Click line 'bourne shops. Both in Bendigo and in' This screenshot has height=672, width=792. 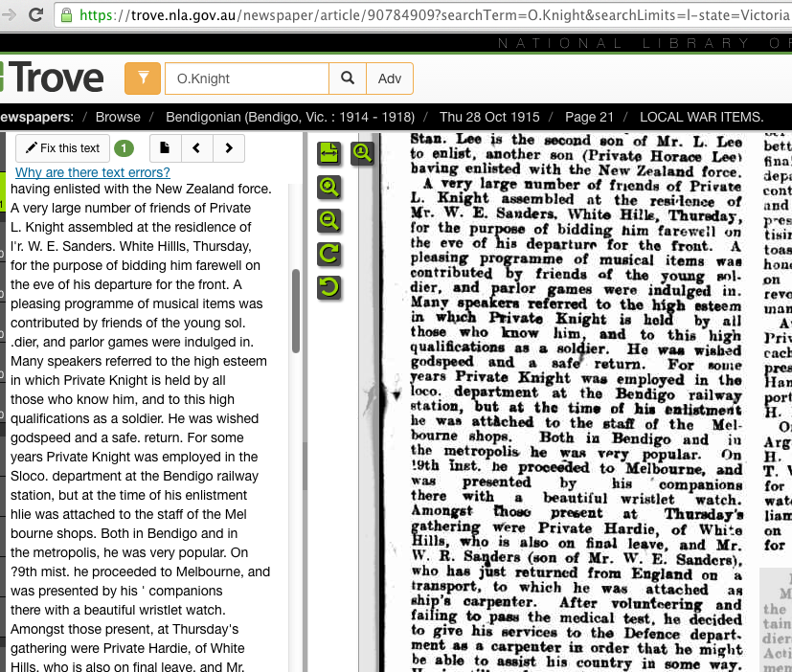pyautogui.click(x=124, y=534)
